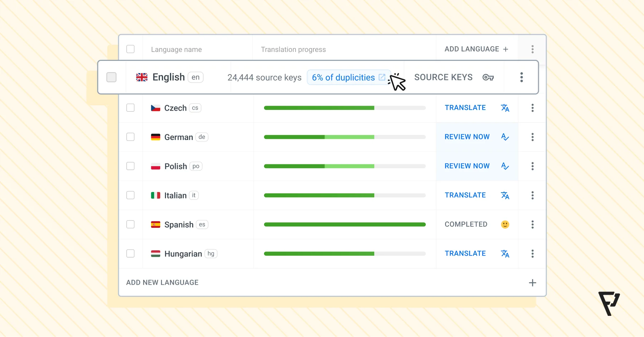The height and width of the screenshot is (337, 644).
Task: Toggle the select-all checkbox in the header
Action: click(x=131, y=49)
